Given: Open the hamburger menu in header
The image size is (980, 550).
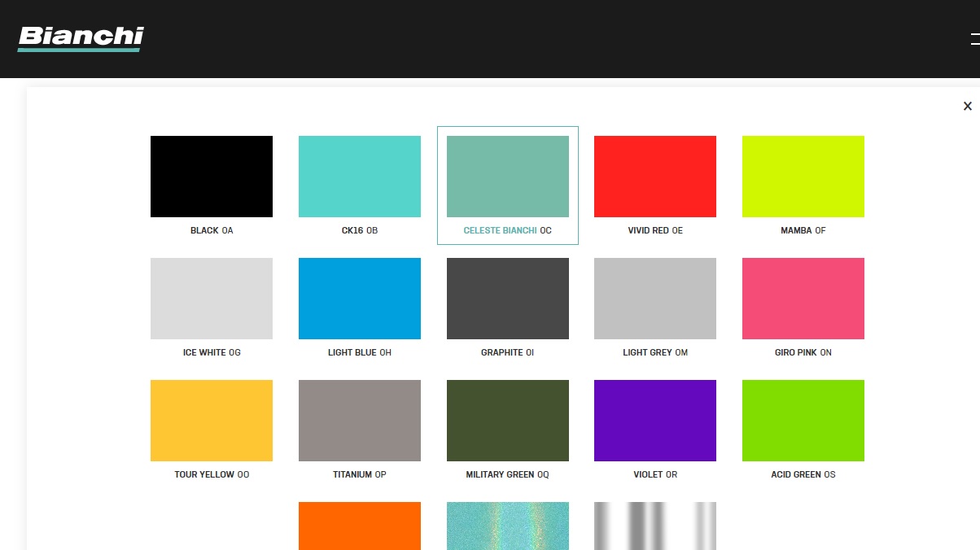Looking at the screenshot, I should (x=975, y=38).
